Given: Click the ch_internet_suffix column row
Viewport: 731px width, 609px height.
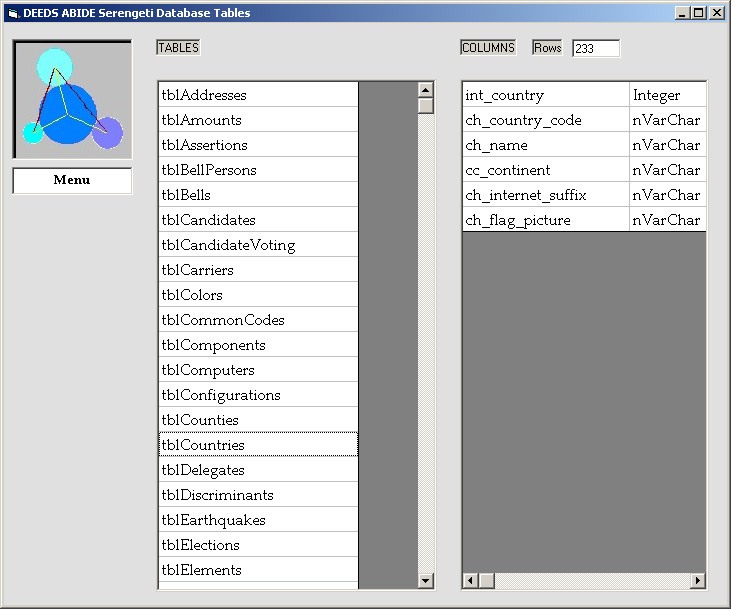Looking at the screenshot, I should pyautogui.click(x=545, y=195).
